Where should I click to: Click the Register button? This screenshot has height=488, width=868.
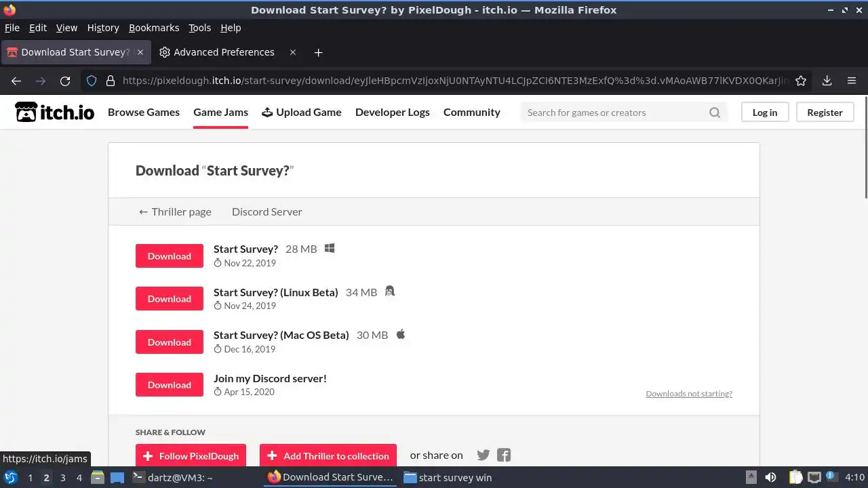825,113
